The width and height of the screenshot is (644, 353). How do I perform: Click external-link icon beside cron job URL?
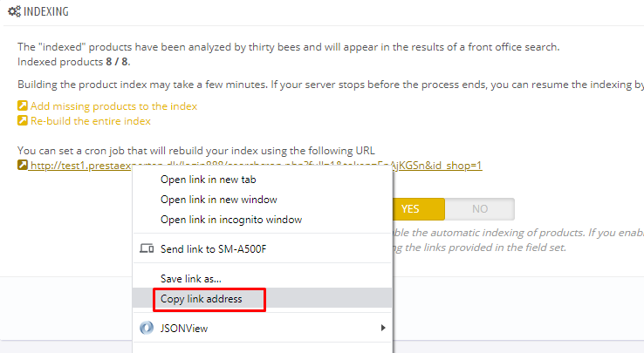pyautogui.click(x=22, y=165)
